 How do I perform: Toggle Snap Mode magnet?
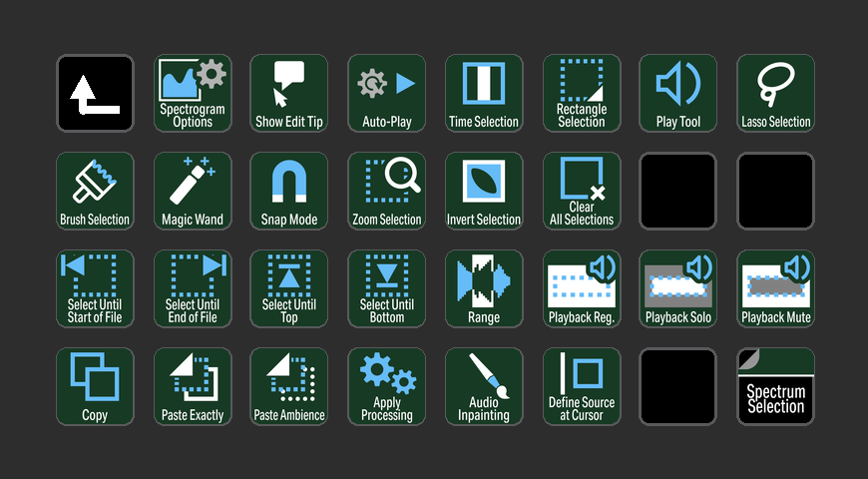289,191
